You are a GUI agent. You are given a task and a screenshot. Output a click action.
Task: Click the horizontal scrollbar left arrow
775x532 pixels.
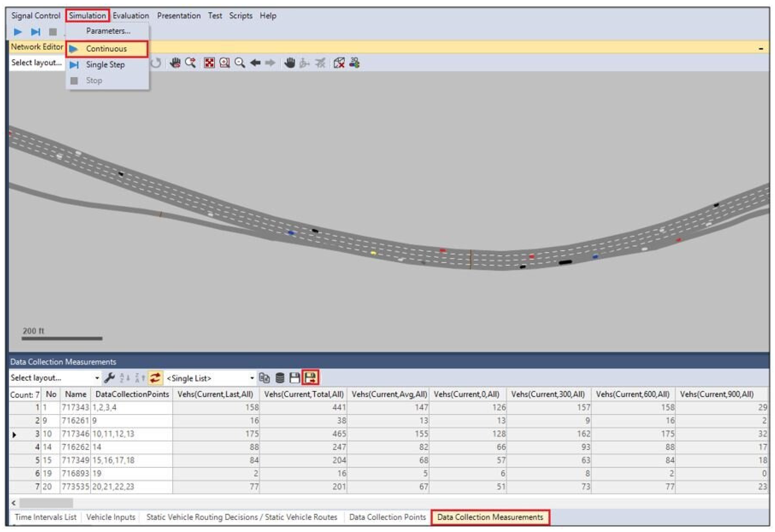14,503
